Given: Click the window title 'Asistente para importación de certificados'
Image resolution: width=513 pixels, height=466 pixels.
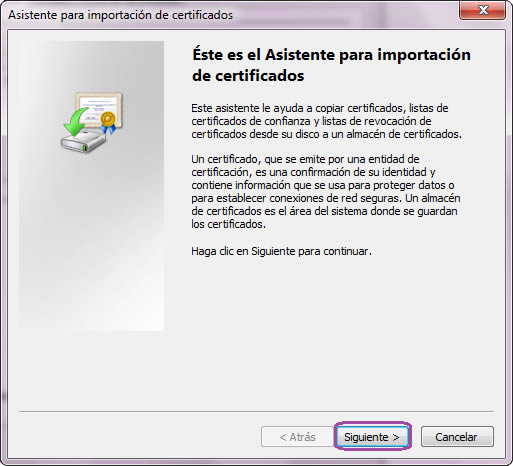Looking at the screenshot, I should (120, 15).
